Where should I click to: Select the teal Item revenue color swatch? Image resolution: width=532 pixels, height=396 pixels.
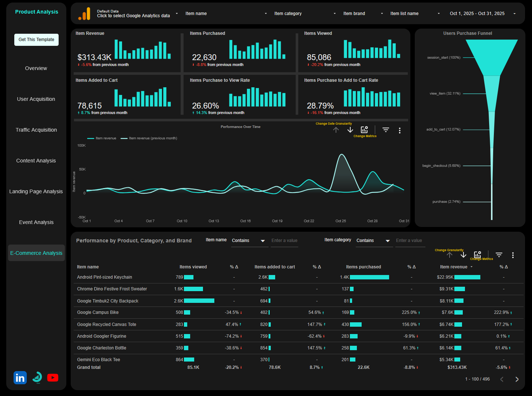point(90,138)
